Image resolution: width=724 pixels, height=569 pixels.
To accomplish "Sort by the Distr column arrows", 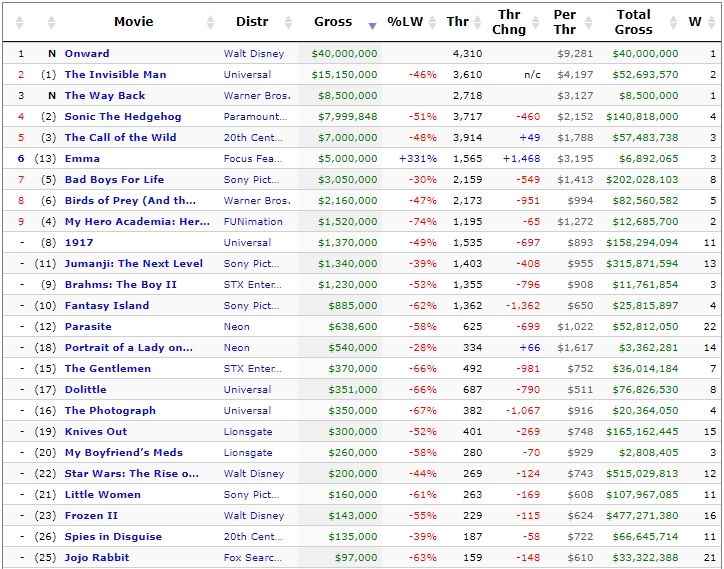I will 289,22.
